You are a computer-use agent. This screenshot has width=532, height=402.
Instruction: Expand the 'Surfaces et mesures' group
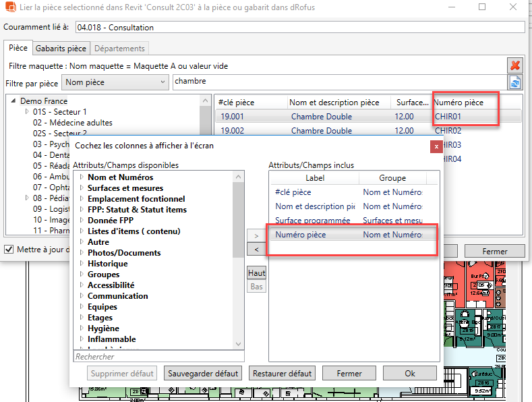coord(82,188)
